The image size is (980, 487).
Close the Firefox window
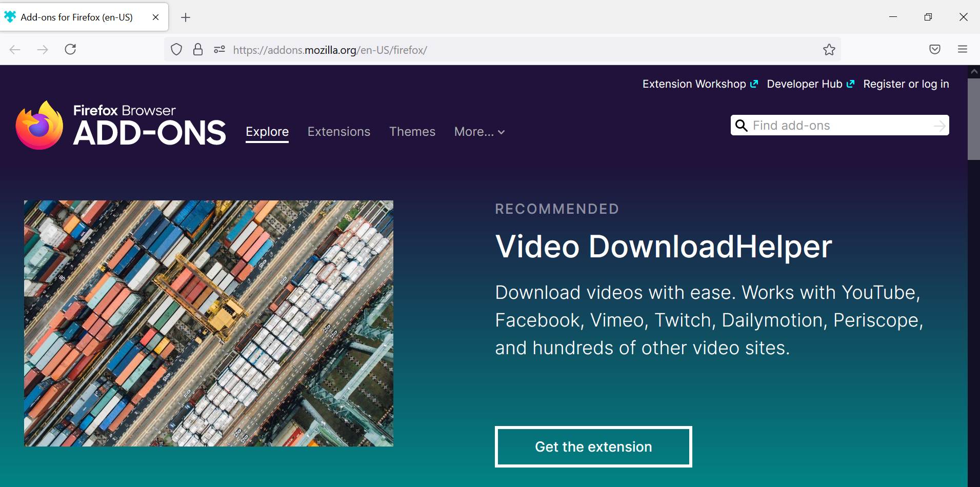click(x=963, y=17)
